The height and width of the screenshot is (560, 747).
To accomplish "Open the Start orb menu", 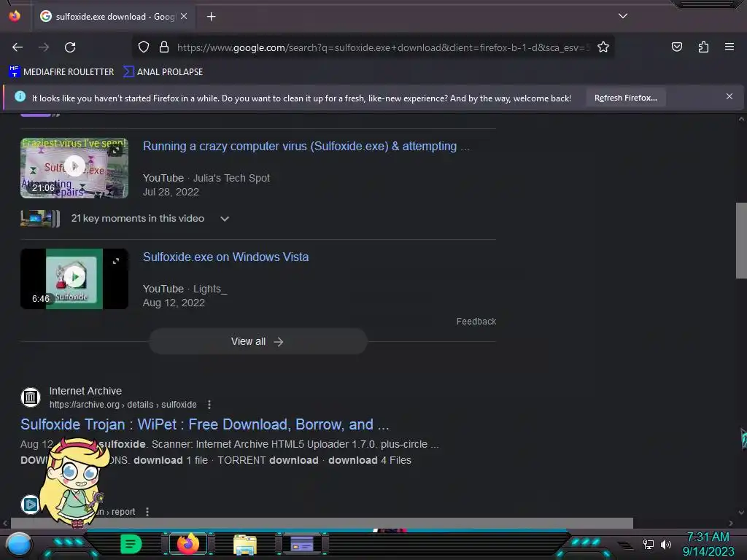I will (19, 544).
